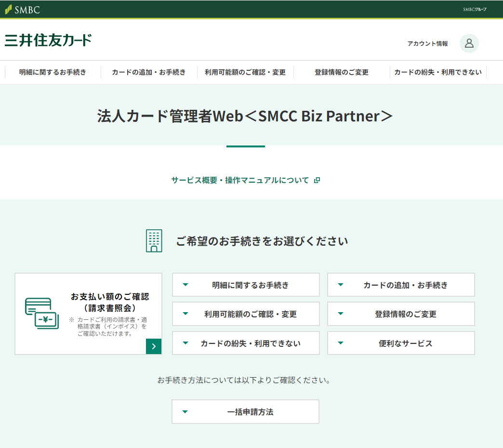Expand the 登録情報のご変更 panel button
This screenshot has height=448, width=503.
click(x=401, y=314)
